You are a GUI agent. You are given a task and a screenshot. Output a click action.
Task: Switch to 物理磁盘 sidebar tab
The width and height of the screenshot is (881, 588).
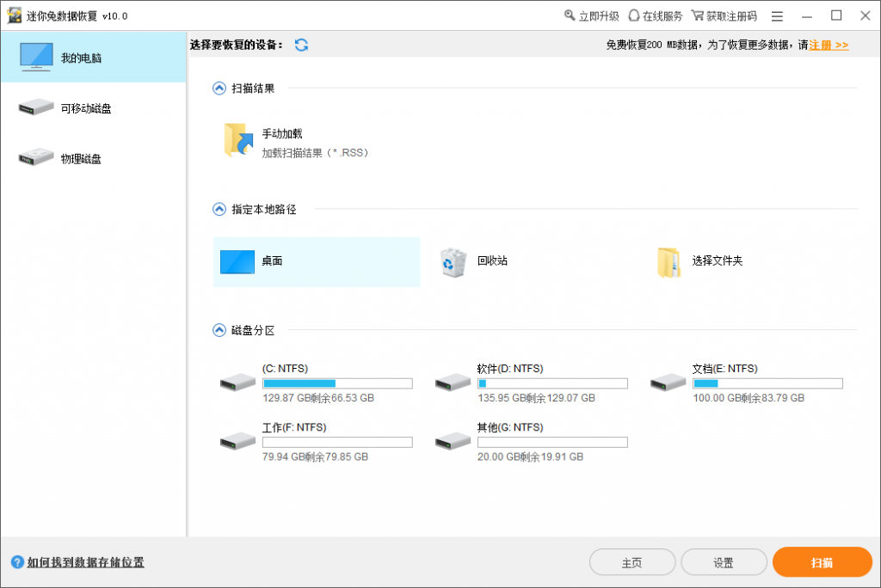point(93,158)
